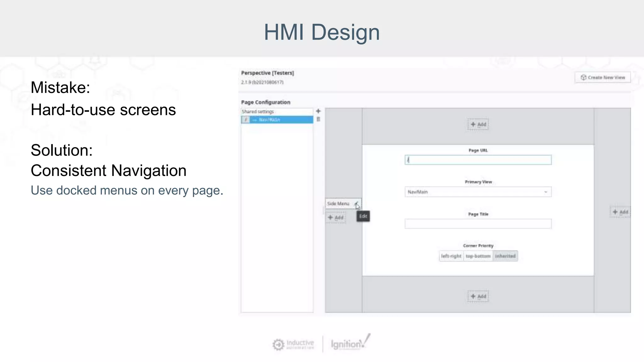Delete page using the trash icon
The image size is (644, 362).
coord(318,119)
